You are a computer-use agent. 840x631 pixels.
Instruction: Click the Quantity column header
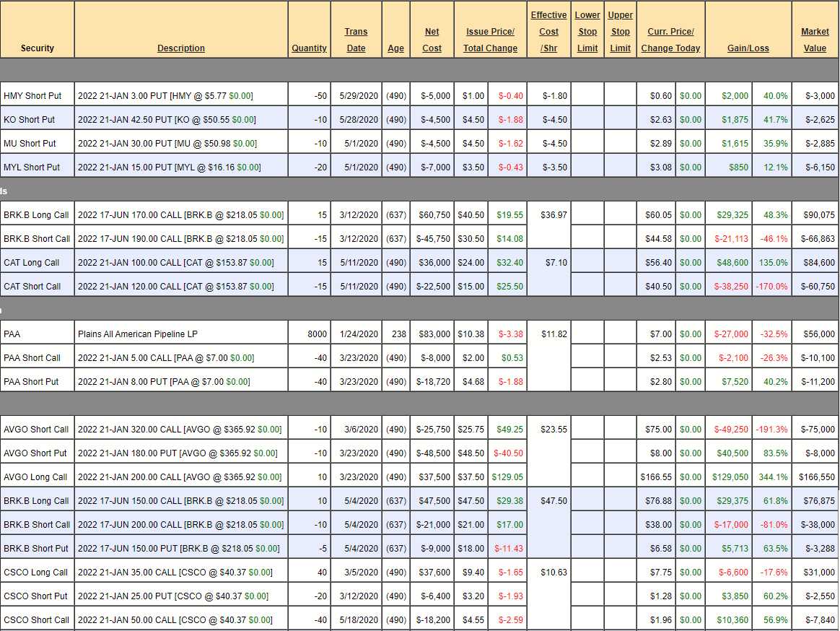pyautogui.click(x=309, y=48)
